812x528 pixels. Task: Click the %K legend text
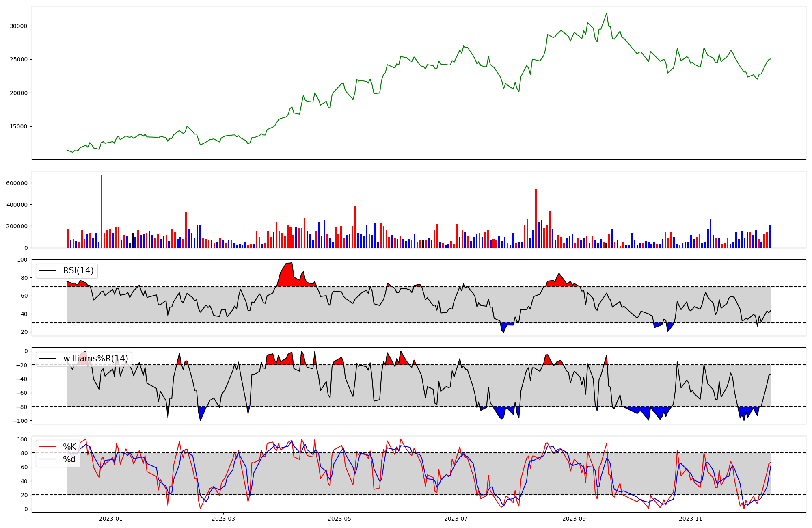69,447
